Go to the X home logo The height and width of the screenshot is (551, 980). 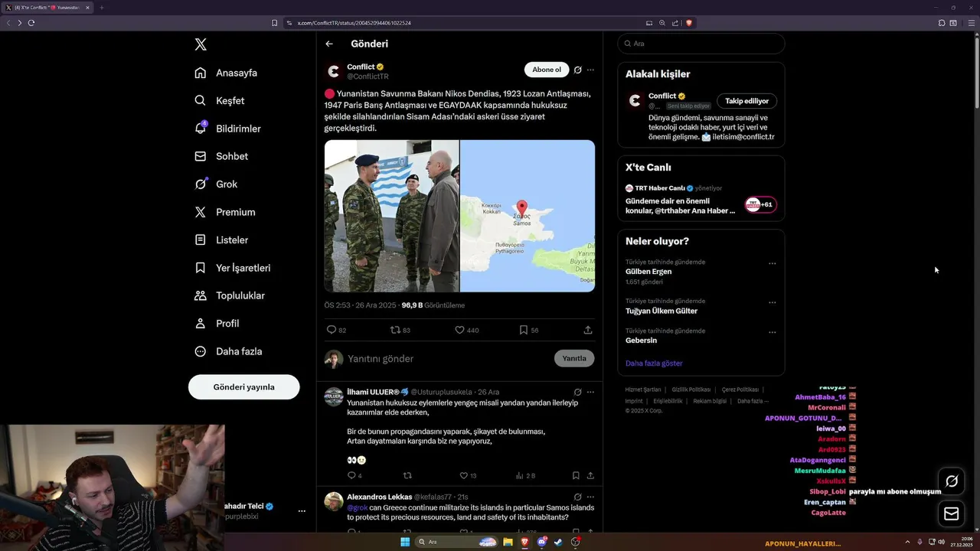(201, 44)
